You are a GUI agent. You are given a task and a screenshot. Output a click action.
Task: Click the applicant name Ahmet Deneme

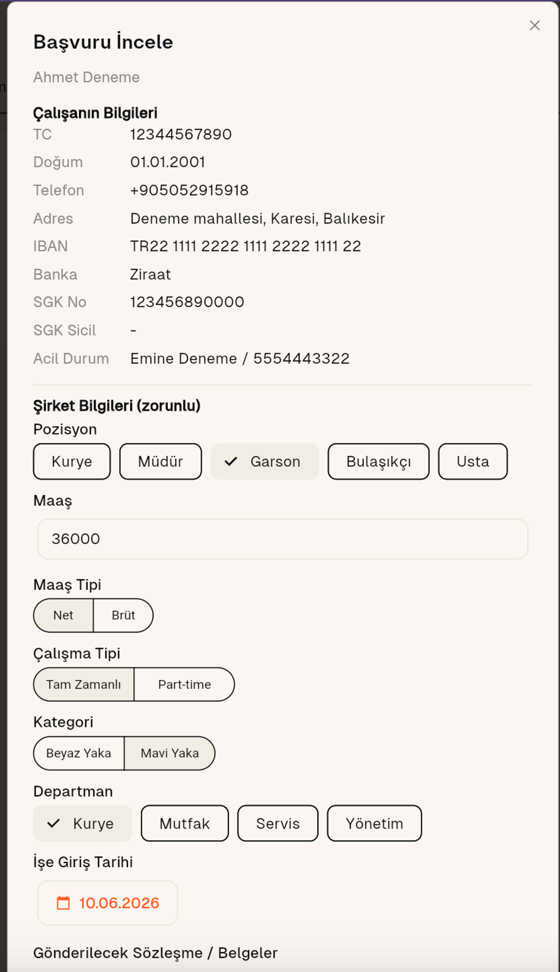86,77
